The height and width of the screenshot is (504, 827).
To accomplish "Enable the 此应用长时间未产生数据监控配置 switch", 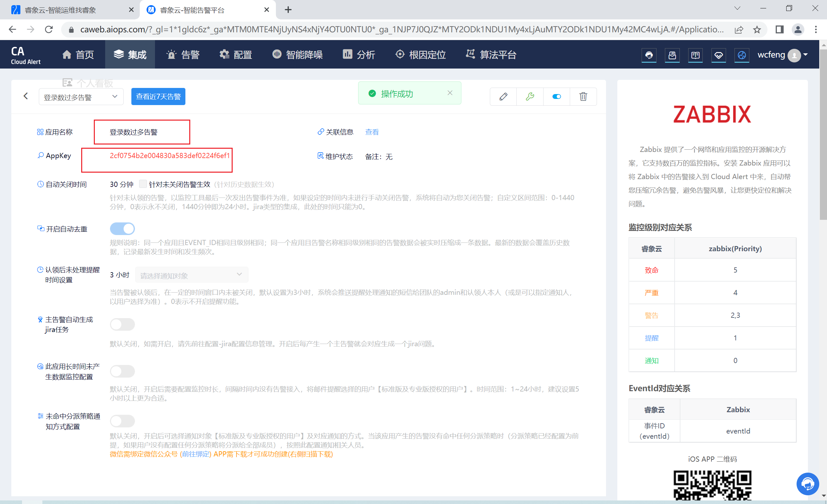I will pos(122,371).
